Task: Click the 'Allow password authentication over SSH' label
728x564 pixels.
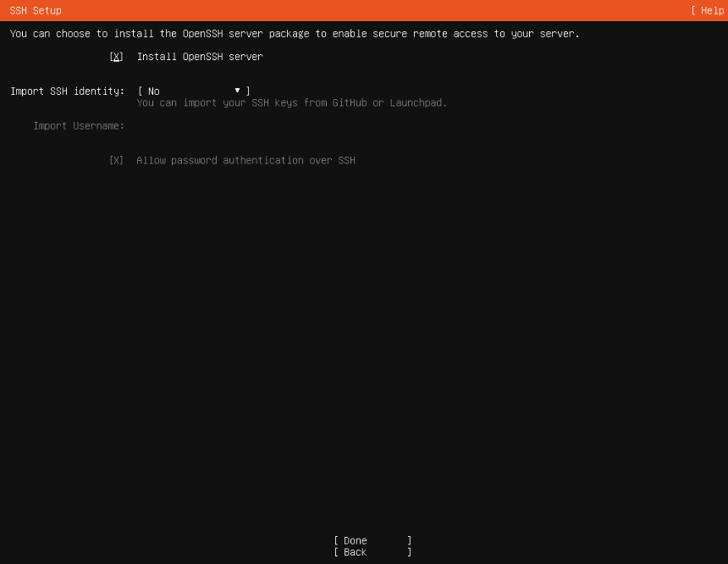Action: pyautogui.click(x=246, y=160)
